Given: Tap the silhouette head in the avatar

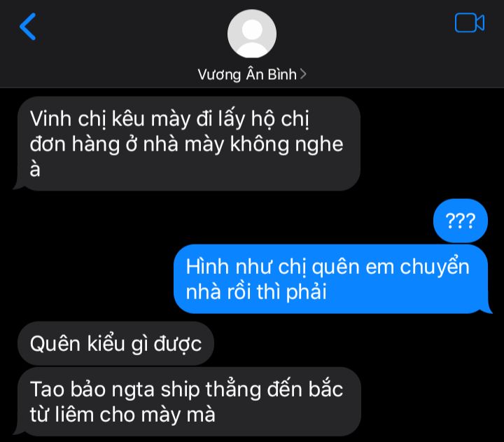Looking at the screenshot, I should pos(252,29).
